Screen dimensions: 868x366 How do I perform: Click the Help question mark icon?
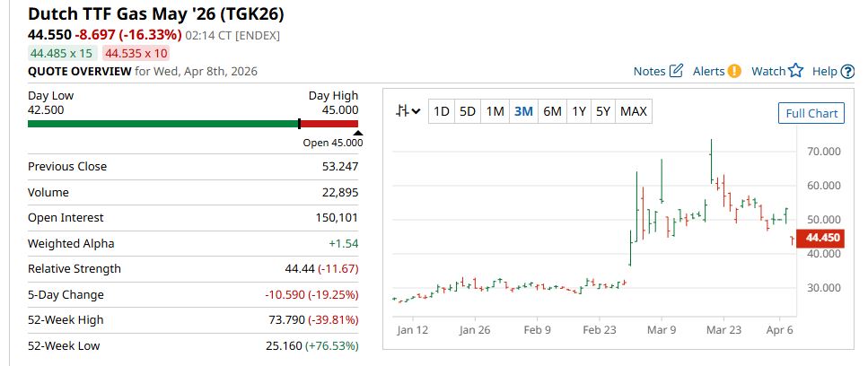[847, 71]
